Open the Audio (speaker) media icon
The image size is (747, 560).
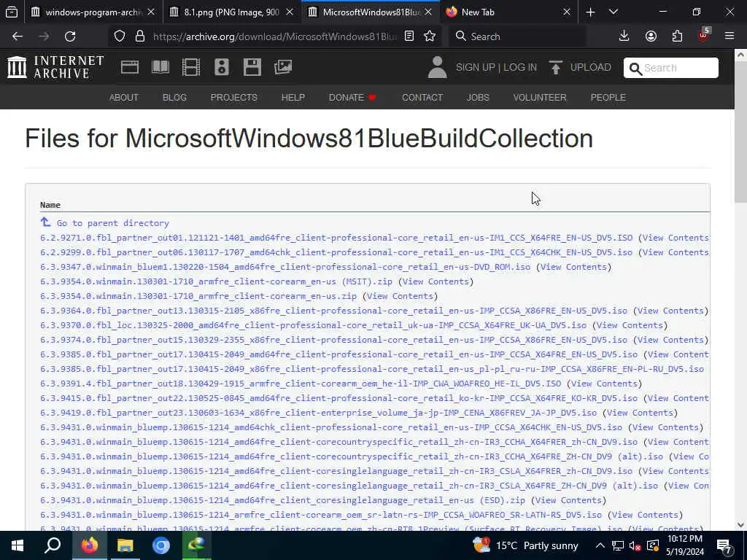[x=222, y=67]
